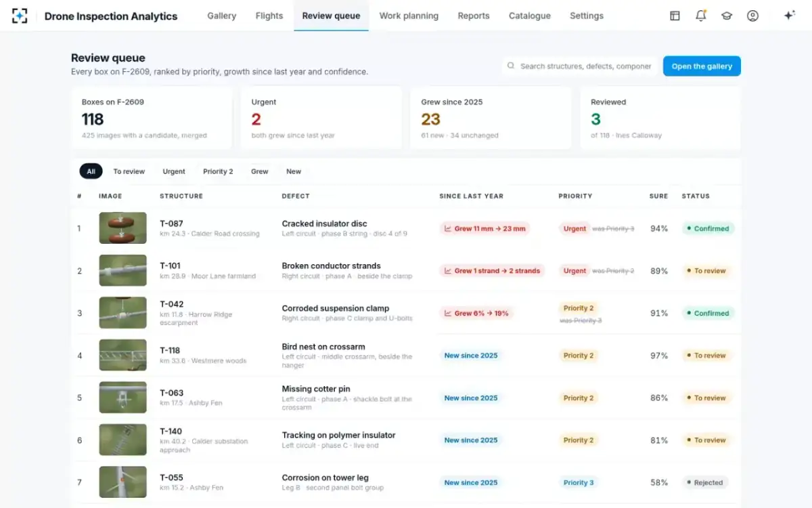Screen dimensions: 812x508
Task: Click the 58% confidence value
Action: pyautogui.click(x=659, y=483)
